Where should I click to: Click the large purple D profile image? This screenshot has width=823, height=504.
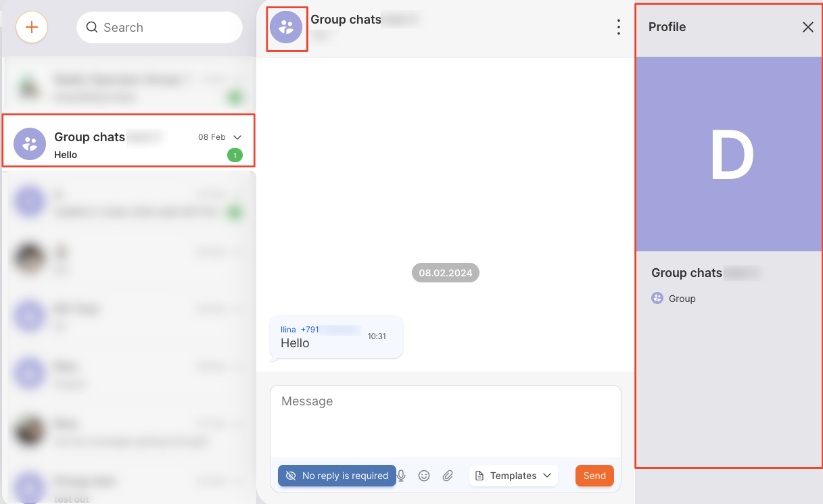point(730,154)
